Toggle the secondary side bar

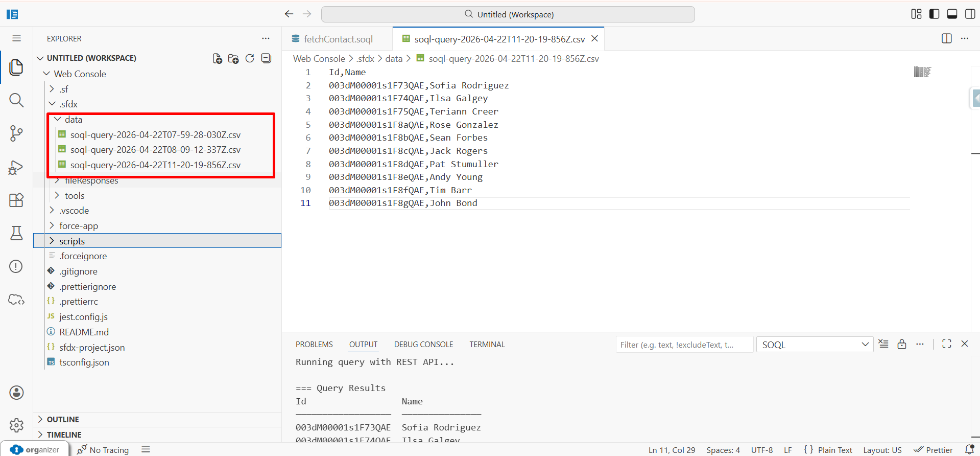[x=970, y=14]
